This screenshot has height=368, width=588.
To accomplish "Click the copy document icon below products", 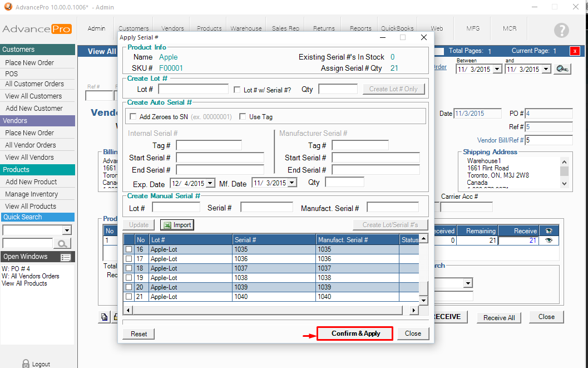I will point(104,317).
